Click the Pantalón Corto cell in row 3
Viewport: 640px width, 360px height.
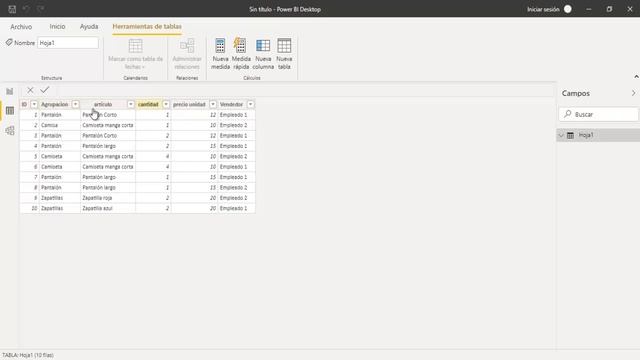(x=108, y=136)
